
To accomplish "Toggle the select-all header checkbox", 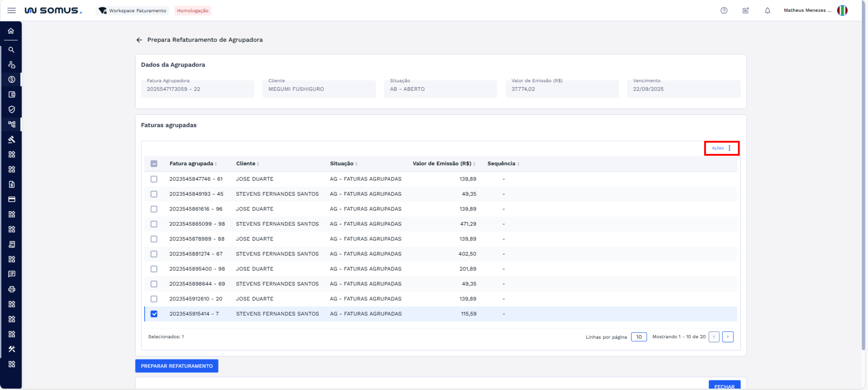I will (x=154, y=164).
